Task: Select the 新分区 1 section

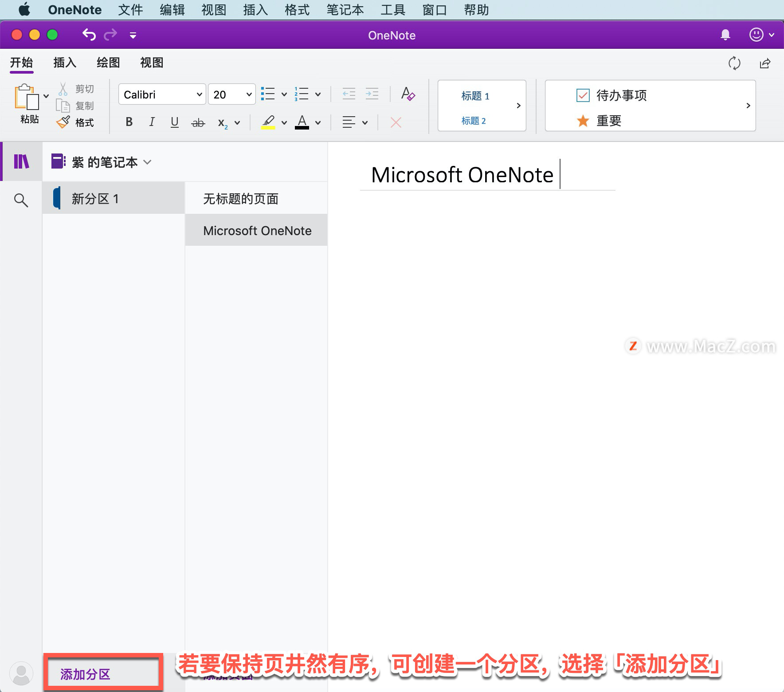Action: (114, 198)
